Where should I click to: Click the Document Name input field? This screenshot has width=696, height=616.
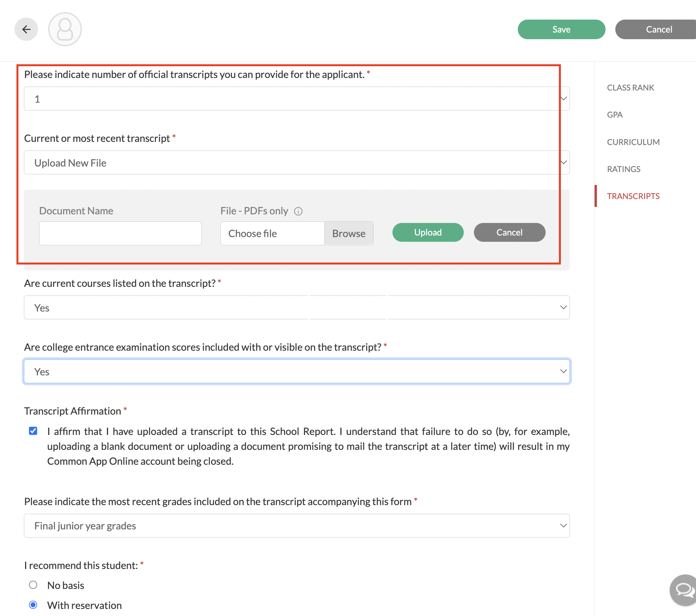pos(120,234)
